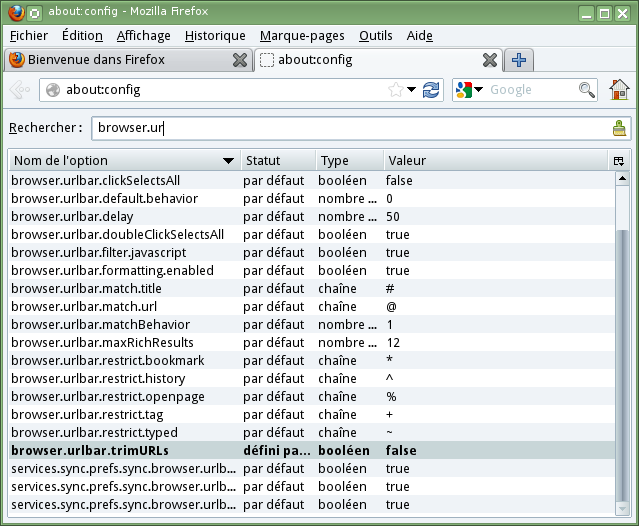Viewport: 639px width, 526px height.
Task: Select browser.urlbar.trimURLs row
Action: point(312,451)
